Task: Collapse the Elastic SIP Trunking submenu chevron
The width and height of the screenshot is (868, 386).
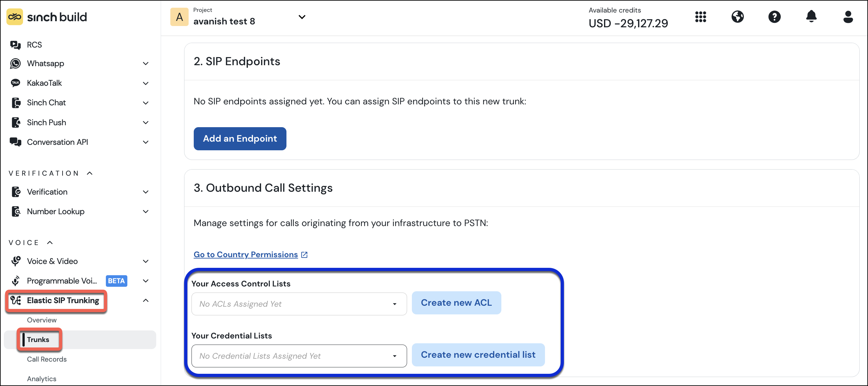Action: 146,300
